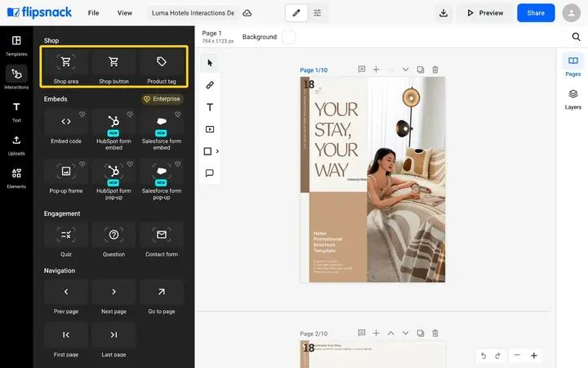Click the search magnifier icon
The width and height of the screenshot is (588, 368).
click(x=576, y=37)
